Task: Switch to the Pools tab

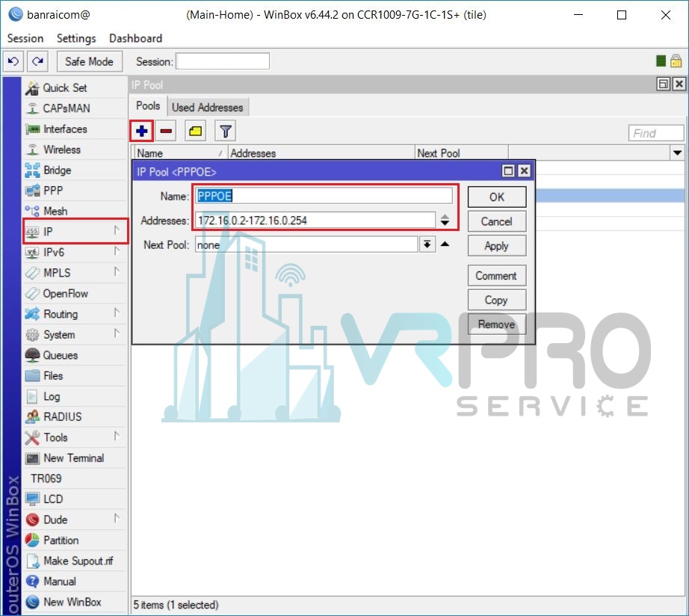Action: coord(148,106)
